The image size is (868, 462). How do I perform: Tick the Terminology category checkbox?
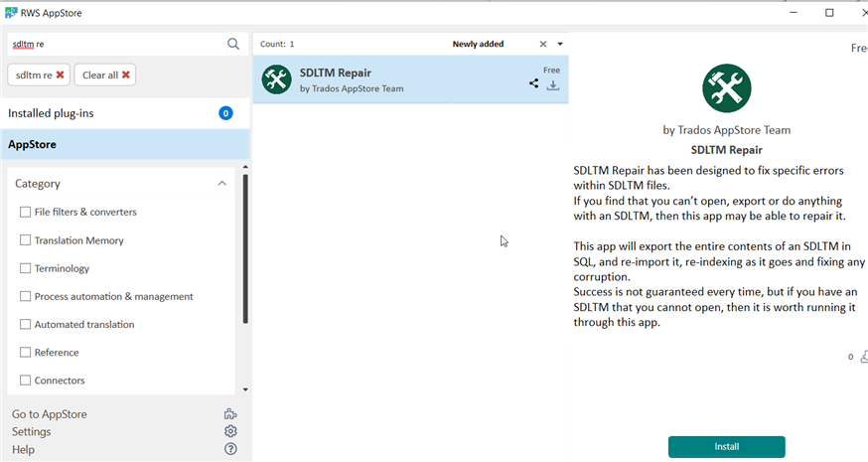tap(26, 268)
